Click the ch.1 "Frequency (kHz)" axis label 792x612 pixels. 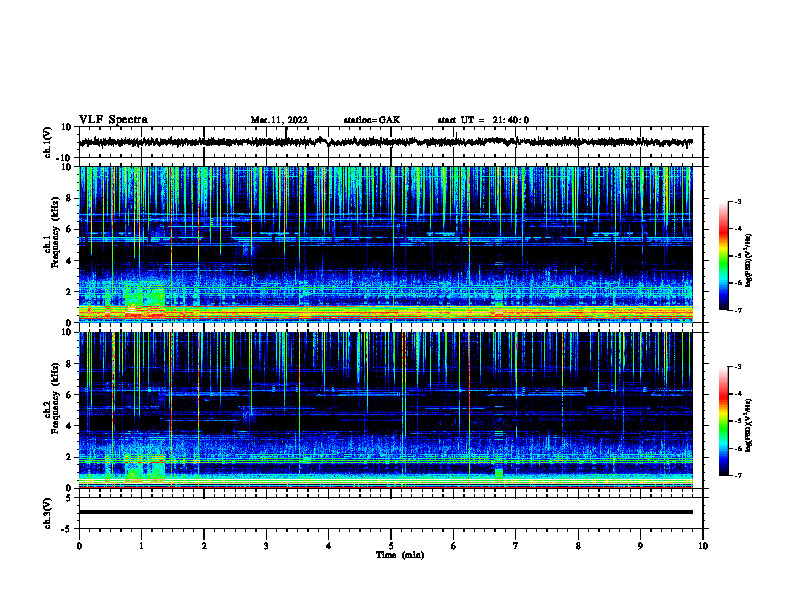pos(55,232)
